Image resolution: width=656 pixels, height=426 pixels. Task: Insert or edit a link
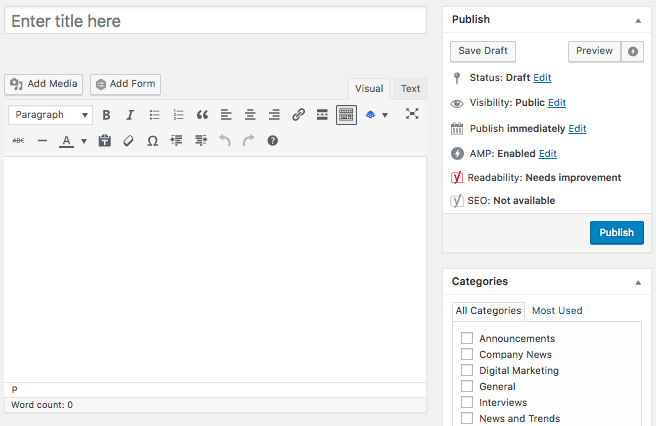[298, 115]
